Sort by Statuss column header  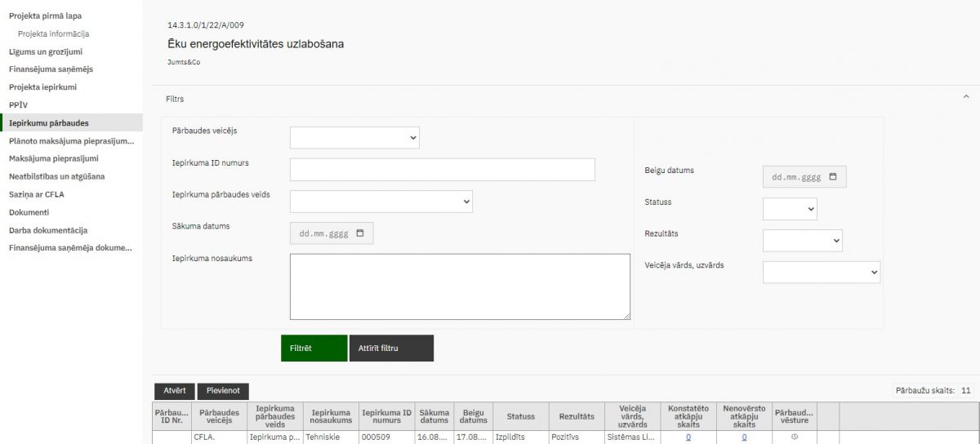click(520, 416)
